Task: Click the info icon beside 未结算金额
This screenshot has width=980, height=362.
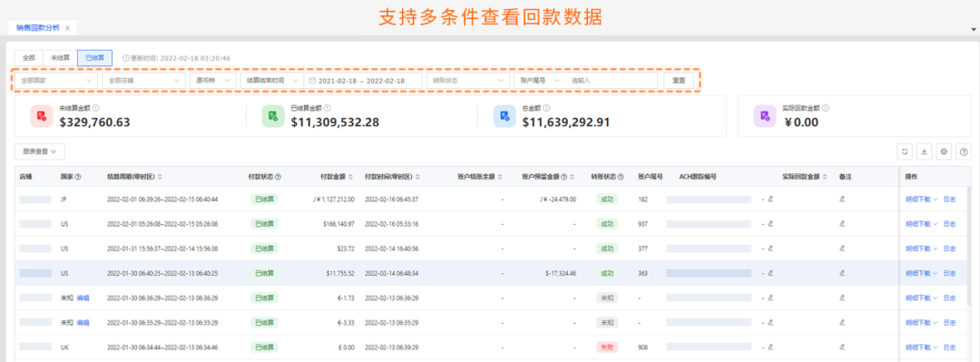Action: pos(95,108)
